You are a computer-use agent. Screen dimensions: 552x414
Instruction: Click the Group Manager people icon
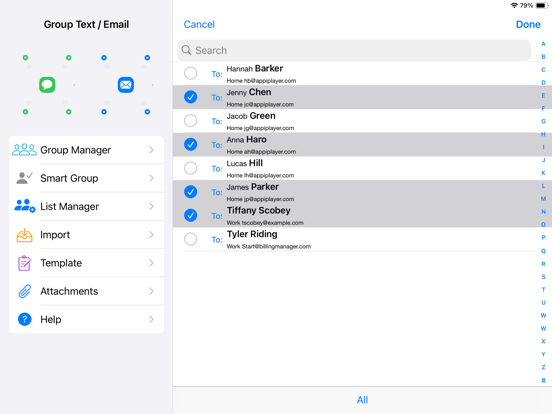coord(24,150)
